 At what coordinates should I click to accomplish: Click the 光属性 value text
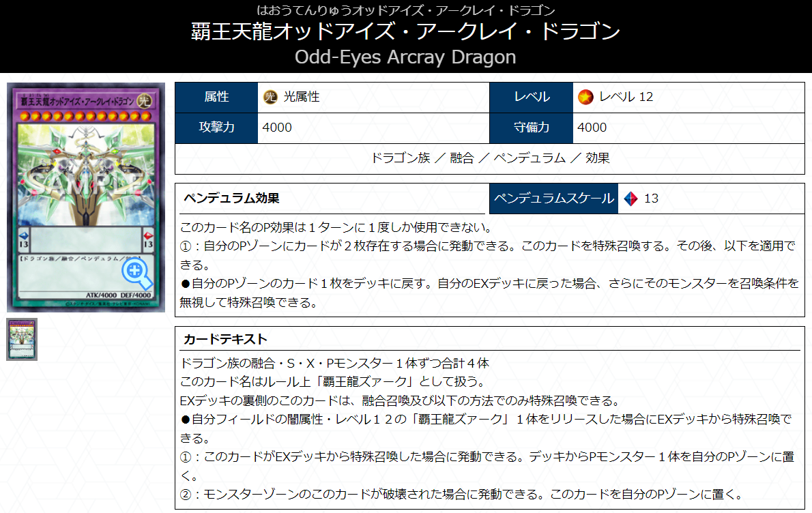coord(302,97)
